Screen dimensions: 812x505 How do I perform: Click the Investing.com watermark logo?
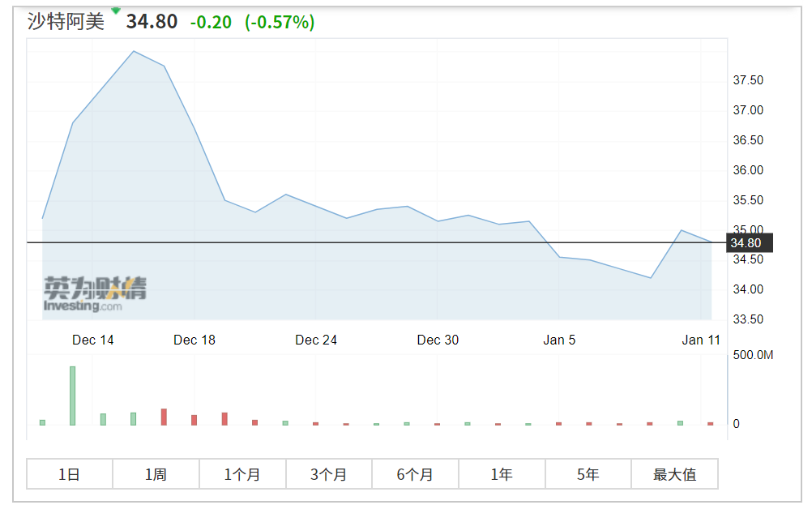click(95, 294)
